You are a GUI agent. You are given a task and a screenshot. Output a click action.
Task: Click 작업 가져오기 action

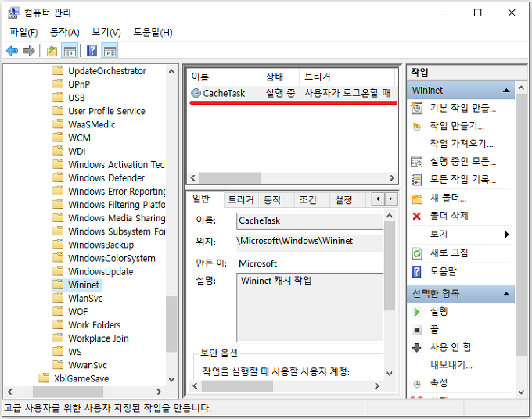pos(462,143)
